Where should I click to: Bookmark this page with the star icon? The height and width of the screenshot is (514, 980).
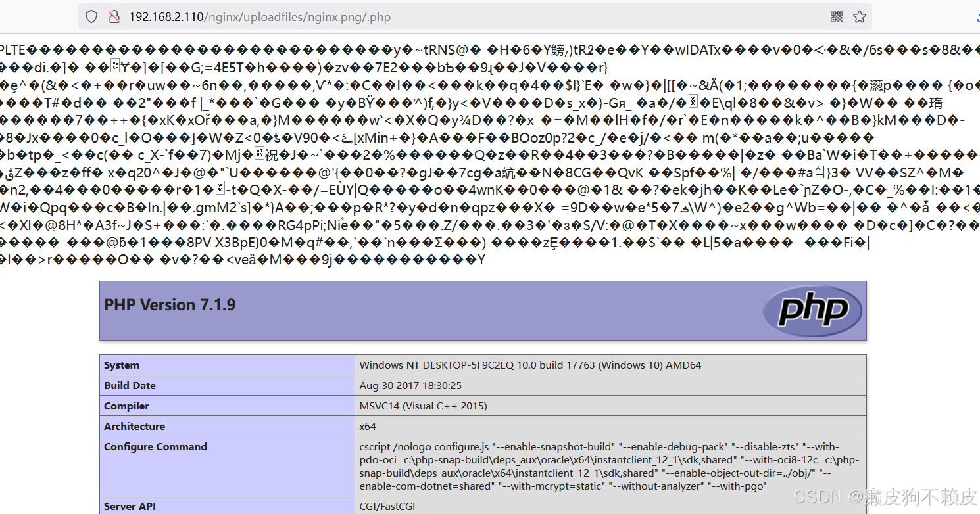(860, 16)
